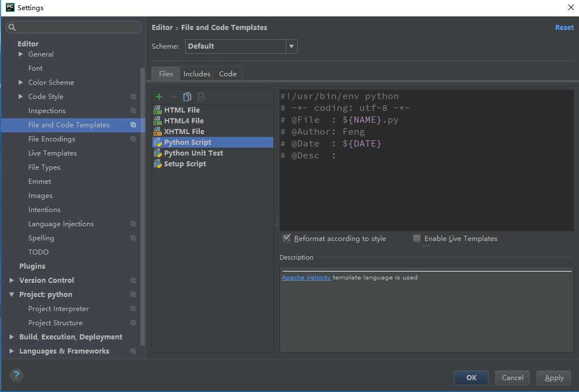The image size is (579, 392).
Task: Select Plugins in settings tree
Action: click(x=32, y=266)
